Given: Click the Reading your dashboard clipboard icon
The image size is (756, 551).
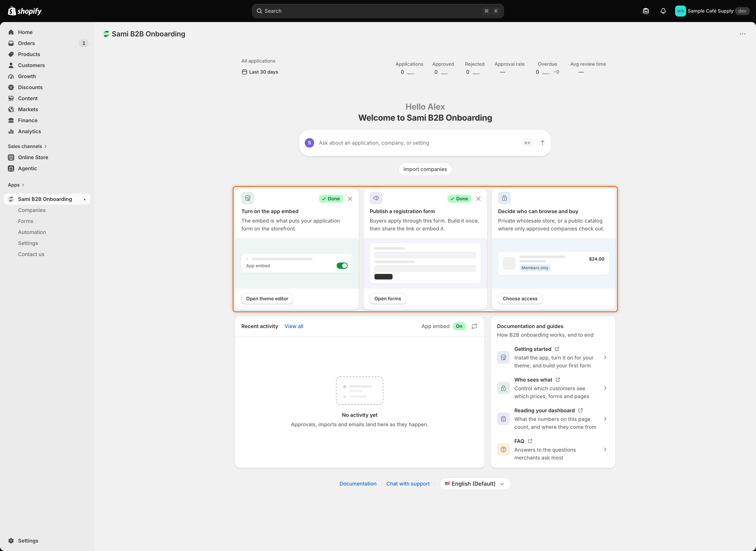Looking at the screenshot, I should coord(503,419).
